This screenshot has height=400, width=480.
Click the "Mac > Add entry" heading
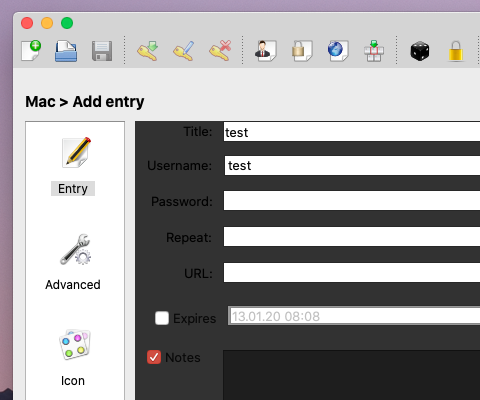pos(85,102)
